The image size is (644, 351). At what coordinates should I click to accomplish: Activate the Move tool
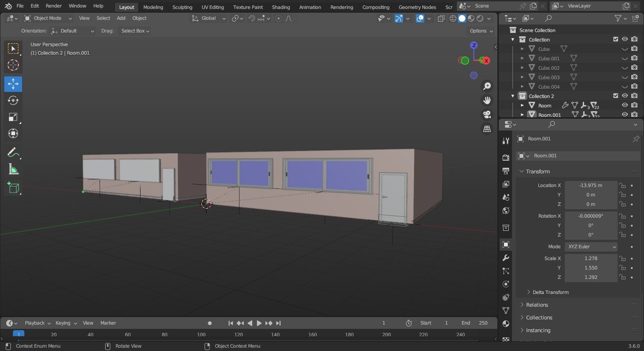[13, 84]
